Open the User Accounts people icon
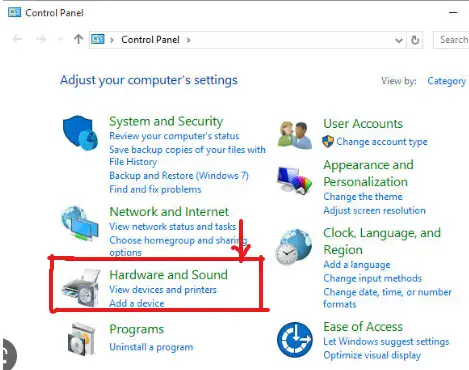This screenshot has height=370, width=469. tap(295, 135)
